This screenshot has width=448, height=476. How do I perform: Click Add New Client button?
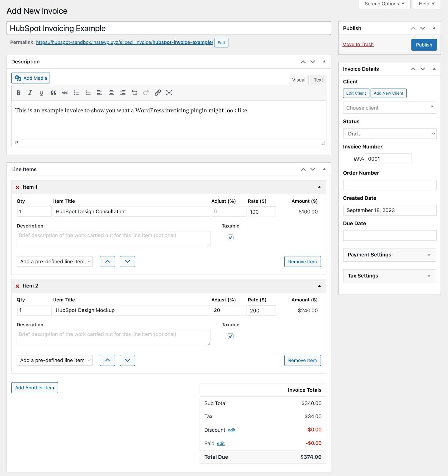388,93
